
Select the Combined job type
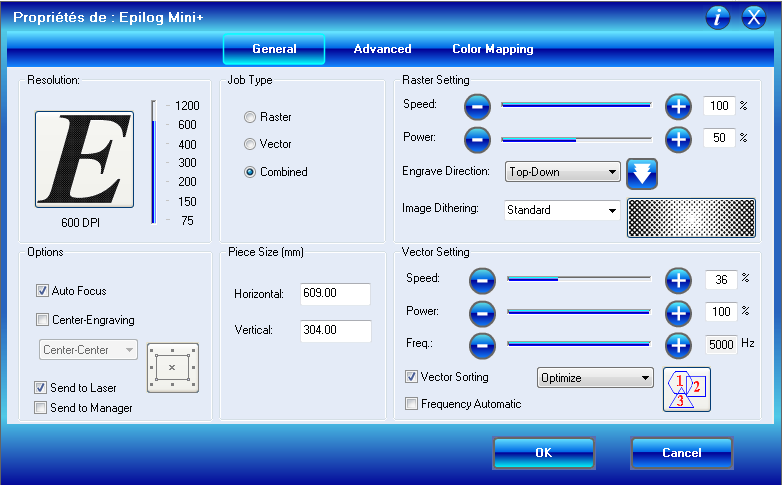point(249,172)
